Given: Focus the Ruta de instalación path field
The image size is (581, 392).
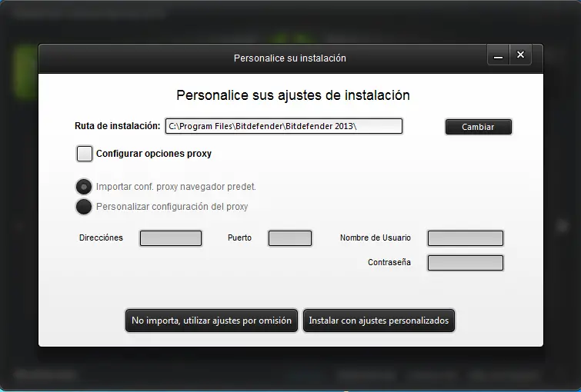Looking at the screenshot, I should pyautogui.click(x=284, y=126).
